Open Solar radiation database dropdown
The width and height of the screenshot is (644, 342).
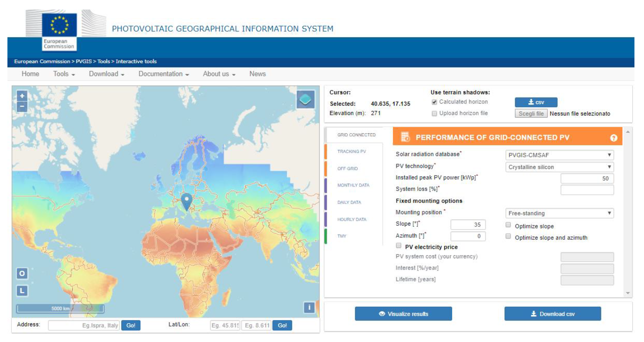pos(560,155)
